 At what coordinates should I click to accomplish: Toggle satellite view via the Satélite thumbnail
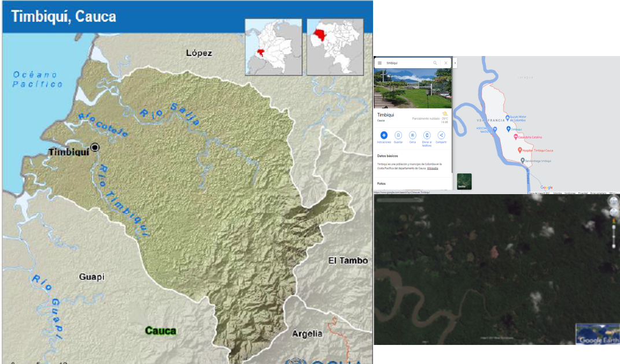click(464, 181)
